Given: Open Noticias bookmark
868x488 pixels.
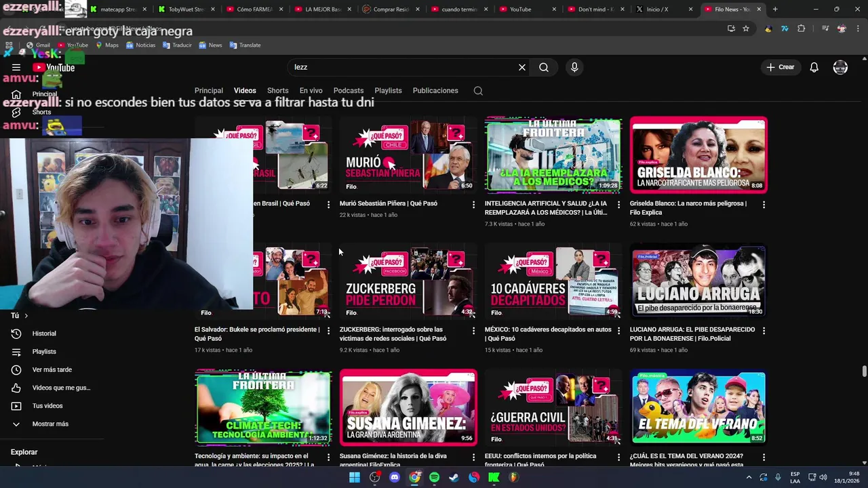Looking at the screenshot, I should pyautogui.click(x=140, y=45).
